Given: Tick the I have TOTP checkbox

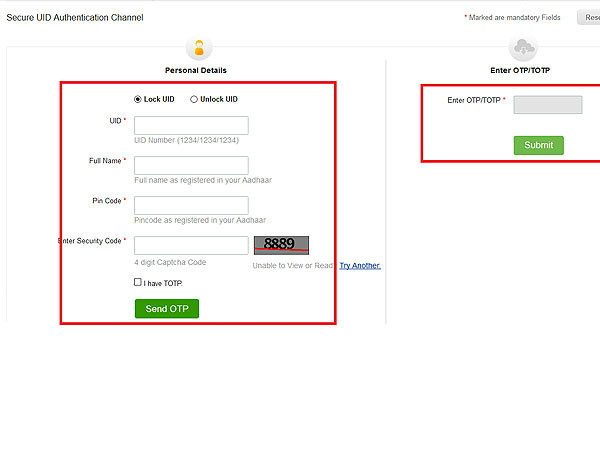Looking at the screenshot, I should [x=138, y=283].
